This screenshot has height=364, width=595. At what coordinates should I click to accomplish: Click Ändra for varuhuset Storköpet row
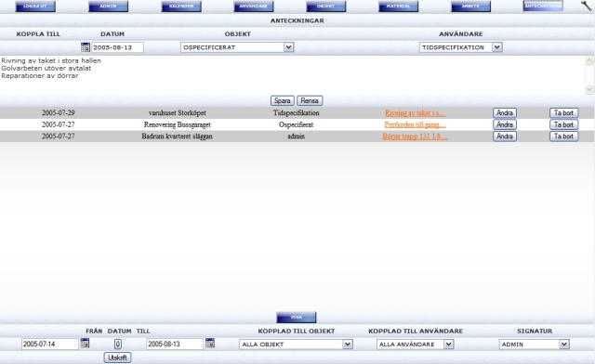click(x=505, y=113)
